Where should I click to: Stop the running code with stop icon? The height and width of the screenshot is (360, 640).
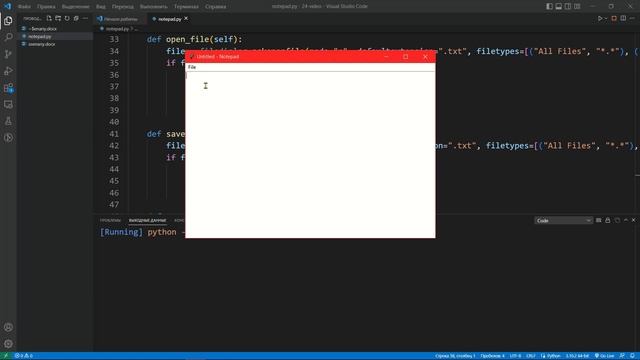(614, 18)
